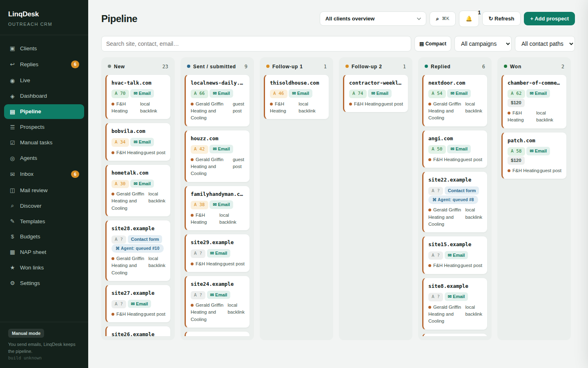The width and height of the screenshot is (588, 368).
Task: Open the angi.com card title
Action: click(441, 139)
